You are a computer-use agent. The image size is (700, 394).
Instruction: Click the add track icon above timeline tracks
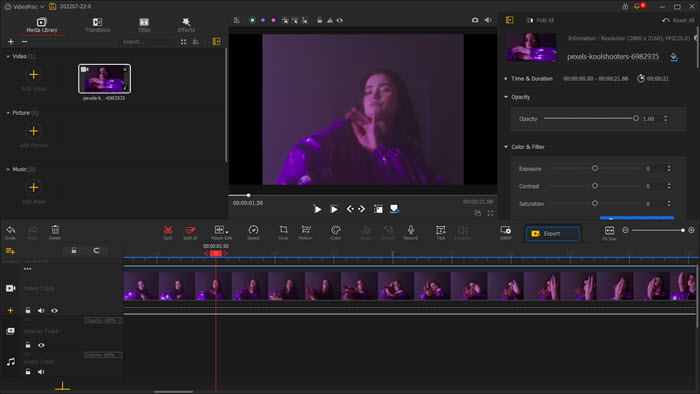pyautogui.click(x=10, y=251)
